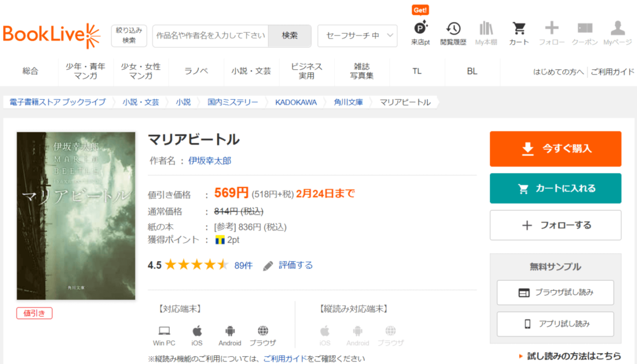Select the 雑誌写真集 tab
This screenshot has height=364, width=637.
[362, 71]
